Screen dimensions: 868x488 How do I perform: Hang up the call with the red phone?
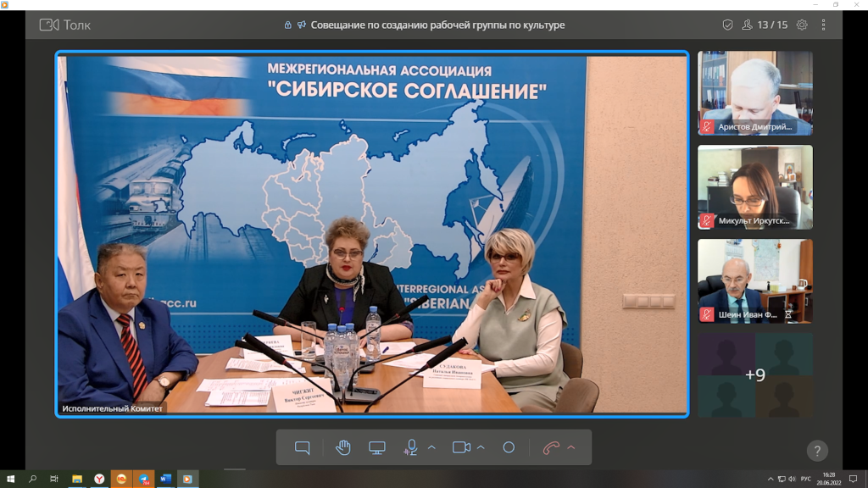551,447
